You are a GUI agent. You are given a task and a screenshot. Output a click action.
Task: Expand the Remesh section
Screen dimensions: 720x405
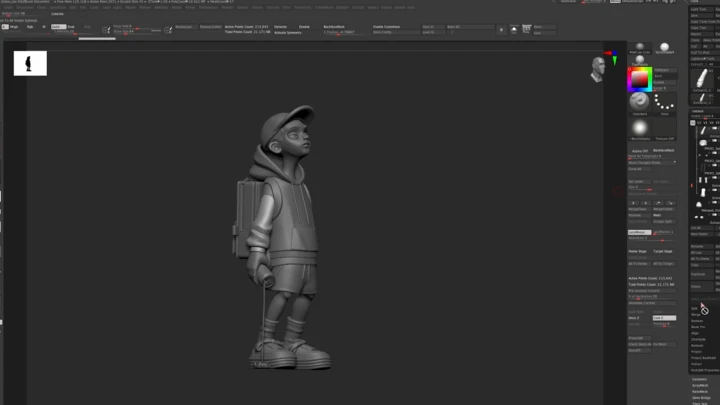click(x=697, y=345)
